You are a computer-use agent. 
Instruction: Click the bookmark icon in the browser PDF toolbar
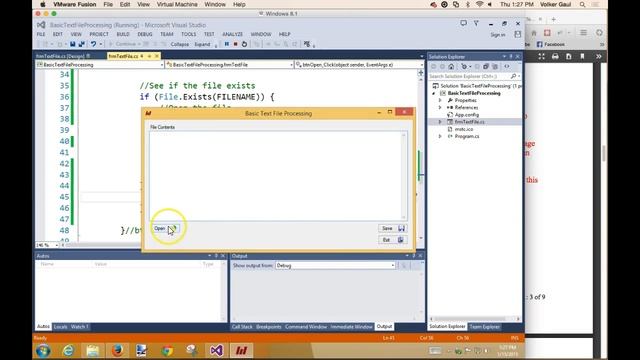coord(582,56)
